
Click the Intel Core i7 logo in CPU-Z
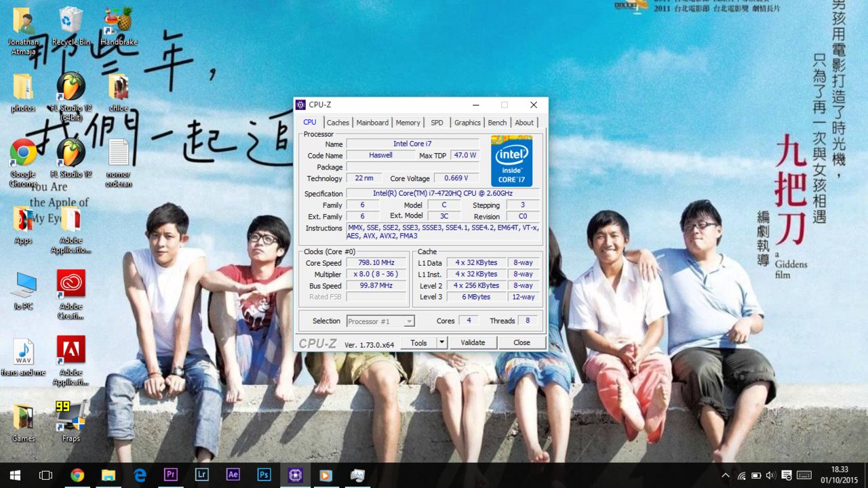pyautogui.click(x=511, y=161)
